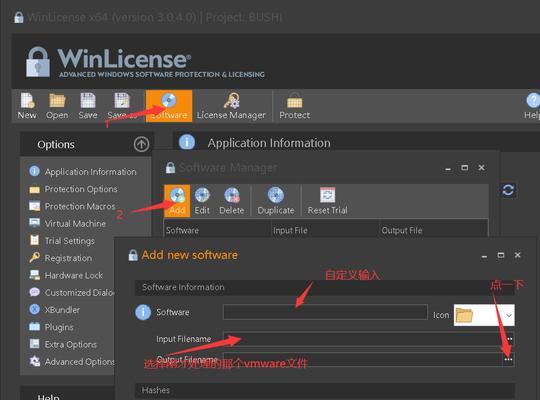Open Protection Options section

73,189
